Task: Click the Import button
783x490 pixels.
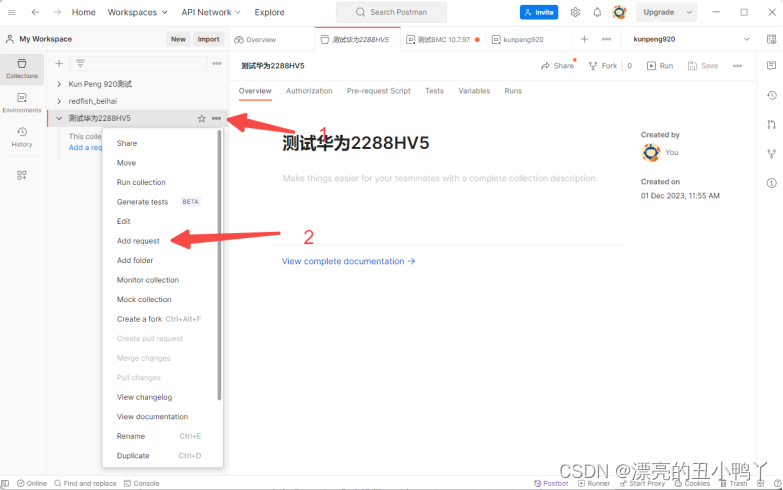Action: [208, 39]
